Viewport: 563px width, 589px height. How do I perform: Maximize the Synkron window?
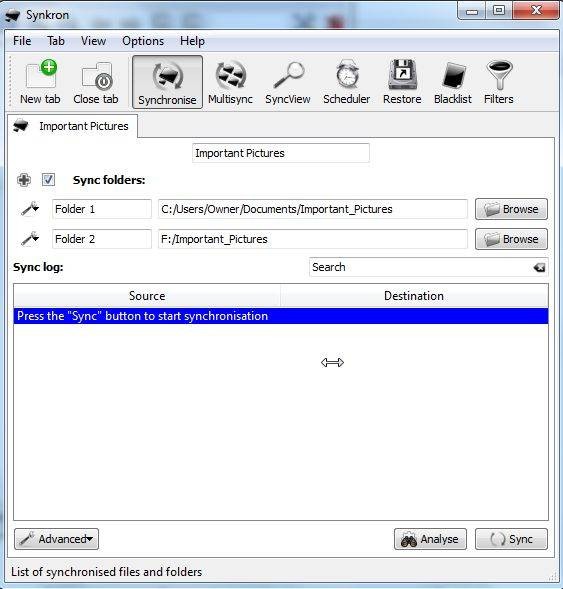(499, 10)
